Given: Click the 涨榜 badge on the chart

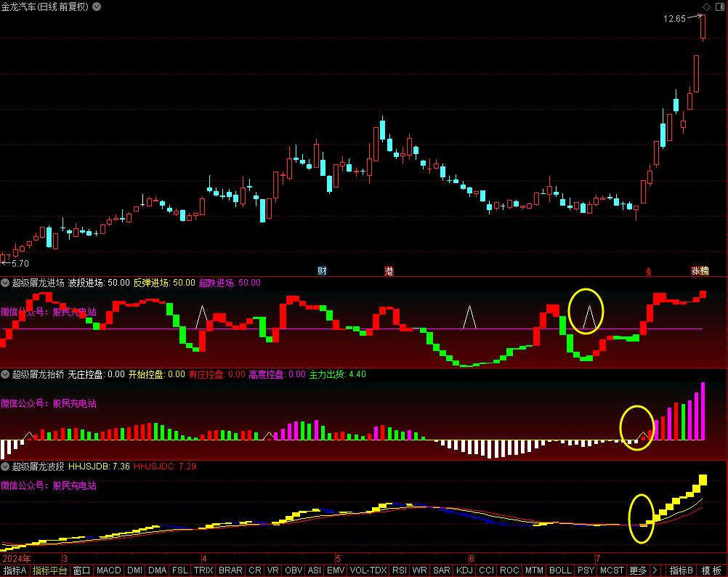Looking at the screenshot, I should tap(700, 271).
